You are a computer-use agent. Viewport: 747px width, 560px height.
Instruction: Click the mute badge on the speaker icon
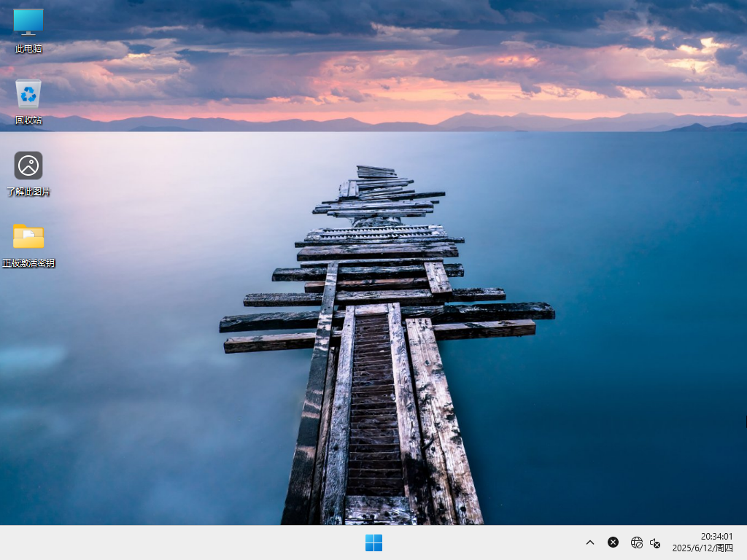tap(657, 545)
